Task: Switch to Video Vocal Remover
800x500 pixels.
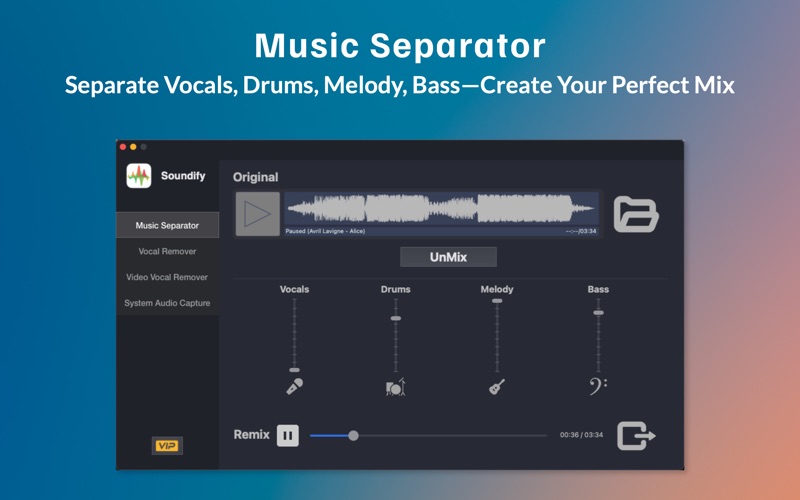Action: pyautogui.click(x=167, y=277)
